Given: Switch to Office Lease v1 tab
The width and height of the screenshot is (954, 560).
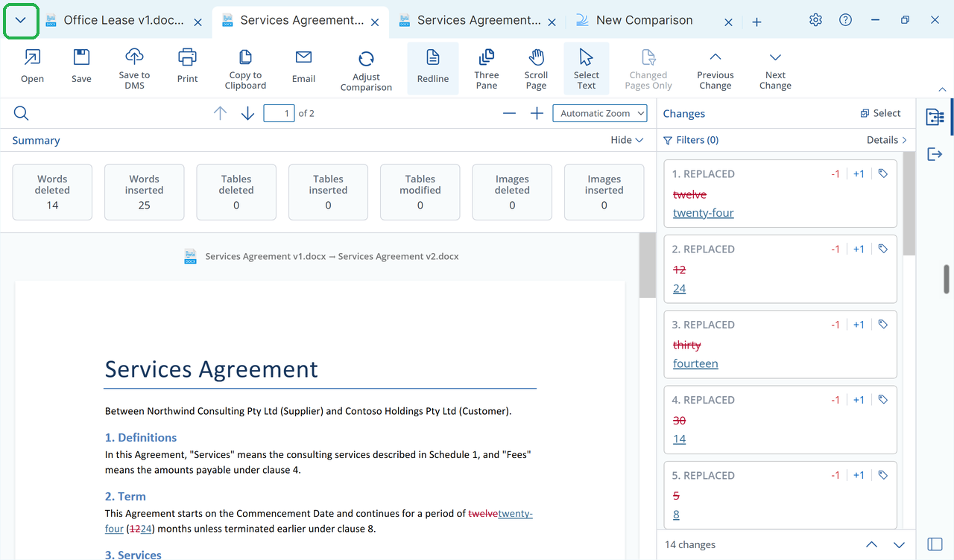Looking at the screenshot, I should tap(124, 21).
